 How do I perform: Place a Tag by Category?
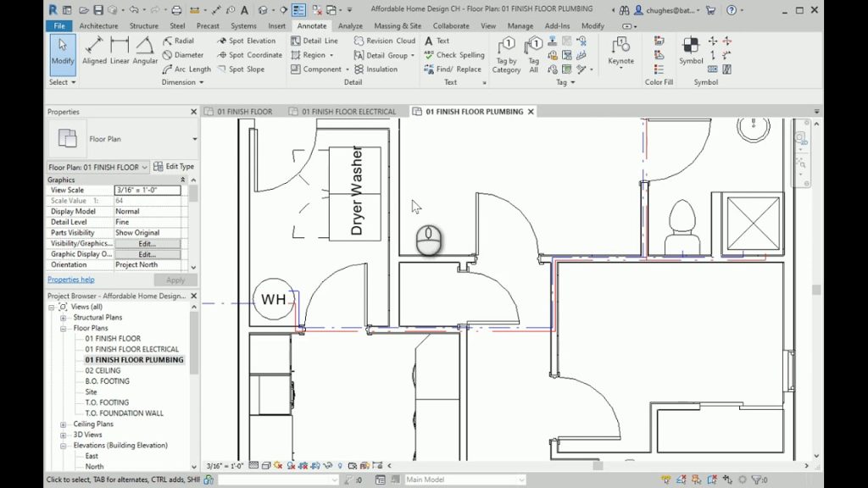[x=506, y=54]
